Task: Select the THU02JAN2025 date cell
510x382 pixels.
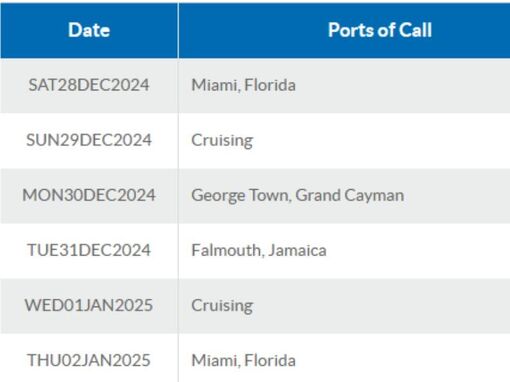Action: pos(89,361)
